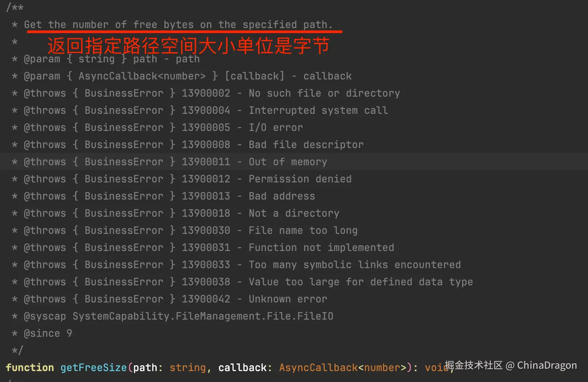Click the function keyword in the declaration

(x=30, y=368)
